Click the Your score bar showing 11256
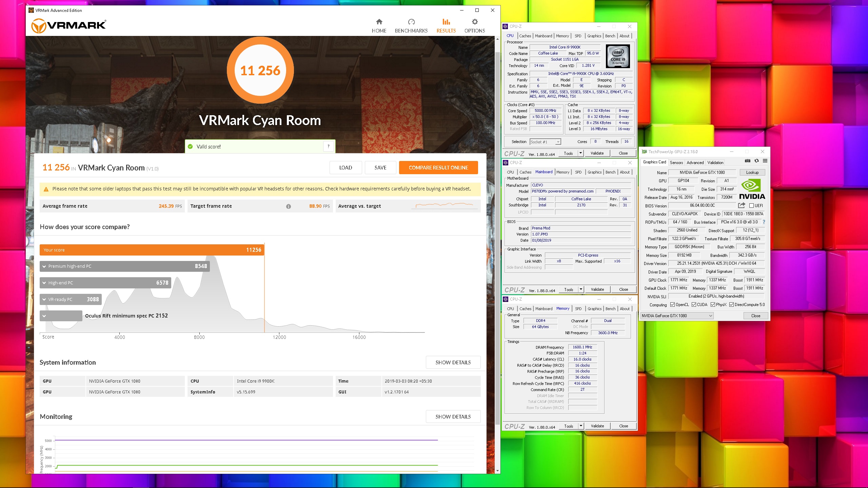Image resolution: width=868 pixels, height=488 pixels. [x=152, y=250]
